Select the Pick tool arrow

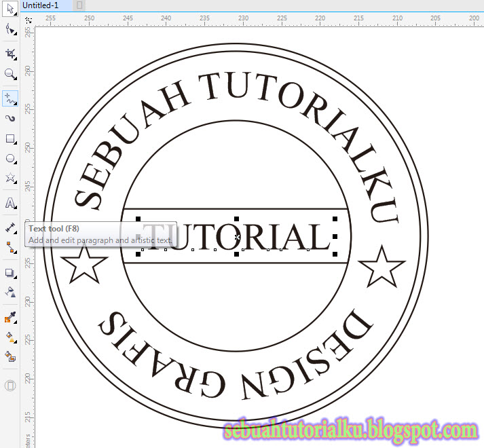tap(10, 9)
